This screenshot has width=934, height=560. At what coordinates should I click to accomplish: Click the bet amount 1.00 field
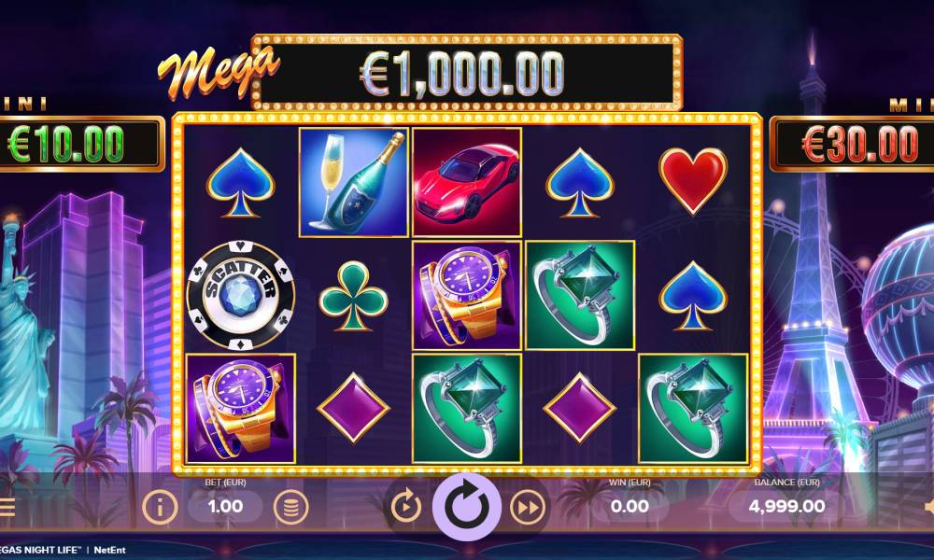225,507
